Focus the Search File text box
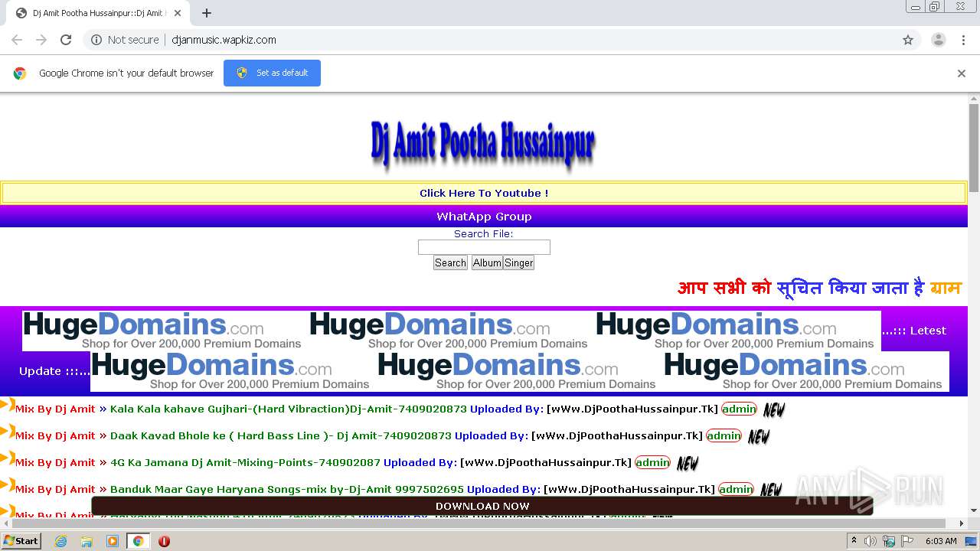Screen dimensions: 980x551 [484, 247]
